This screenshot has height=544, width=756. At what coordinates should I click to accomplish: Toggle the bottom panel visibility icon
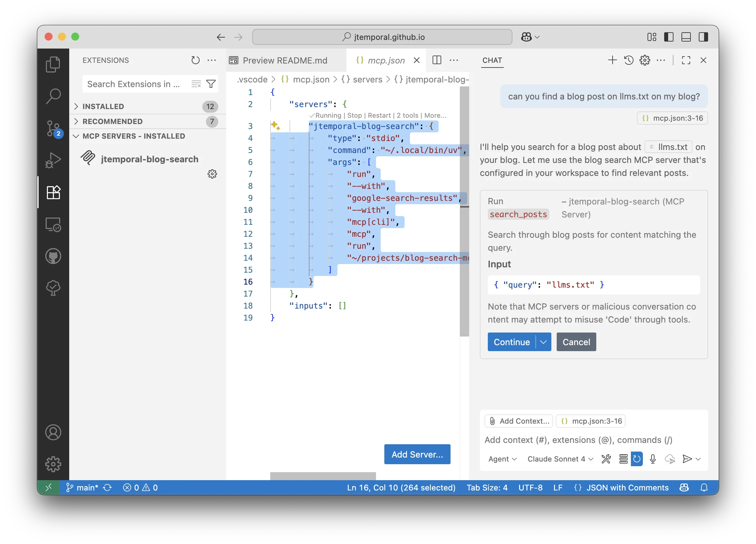686,37
